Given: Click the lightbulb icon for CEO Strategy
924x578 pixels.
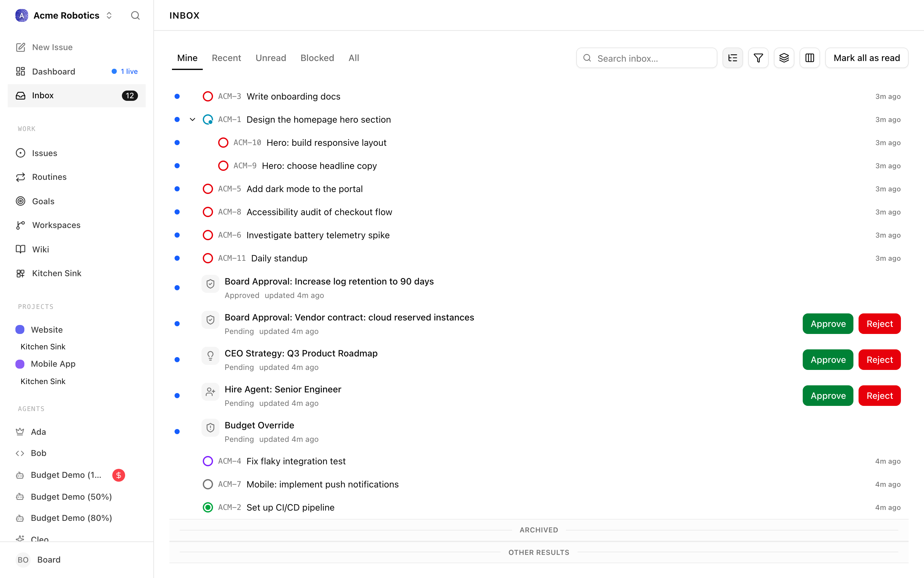Looking at the screenshot, I should tap(210, 355).
